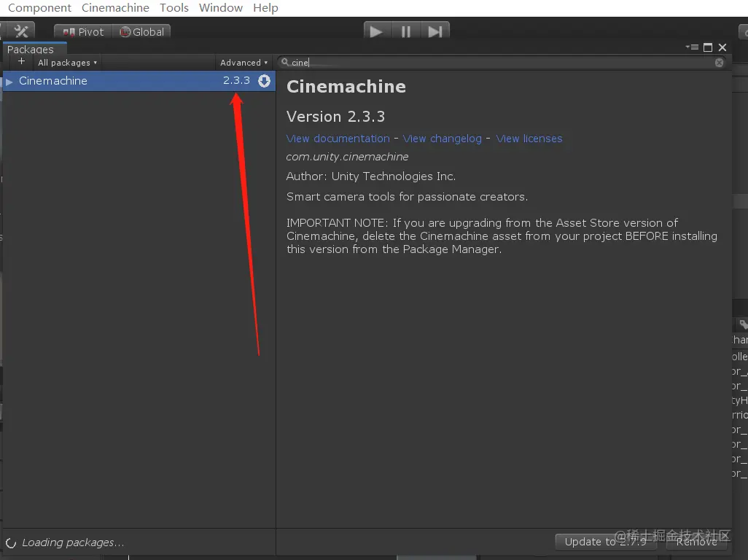Click the Loading packages spinner icon
The height and width of the screenshot is (560, 748).
[11, 542]
